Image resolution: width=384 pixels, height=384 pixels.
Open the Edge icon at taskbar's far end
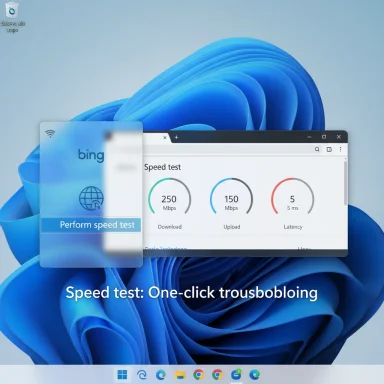[x=255, y=375]
